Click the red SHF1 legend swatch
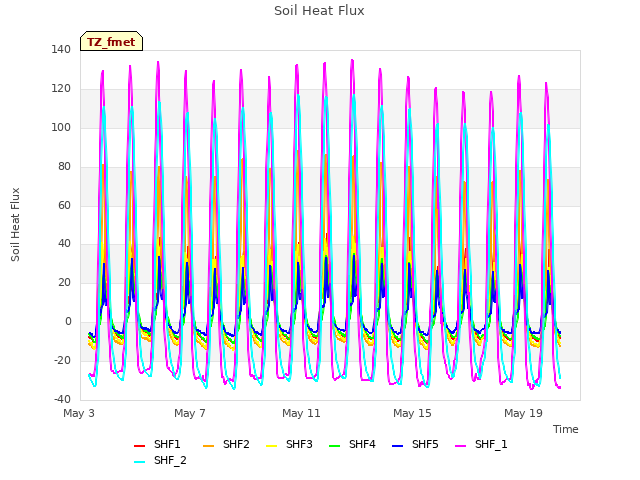This screenshot has width=640, height=480. pyautogui.click(x=140, y=446)
